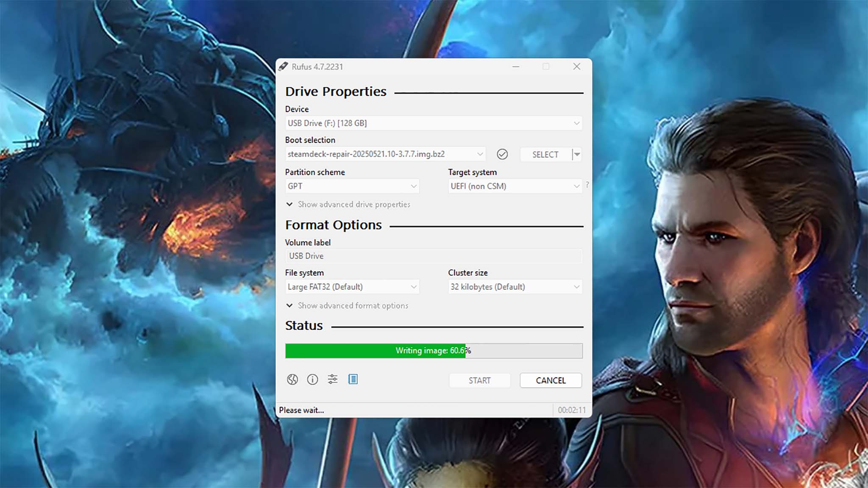Viewport: 868px width, 488px height.
Task: Click the Writing image progress bar
Action: tap(434, 351)
